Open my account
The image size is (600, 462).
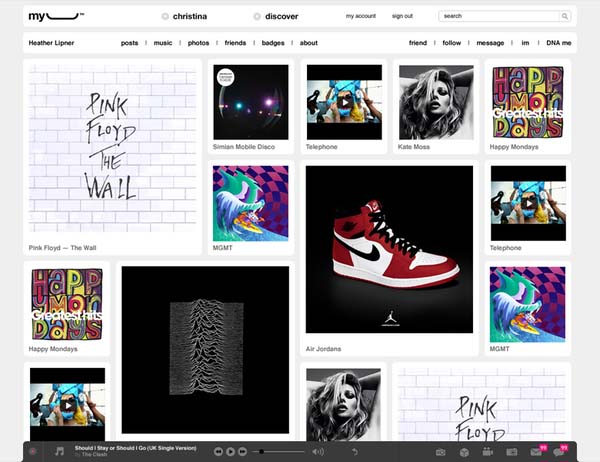pyautogui.click(x=361, y=16)
